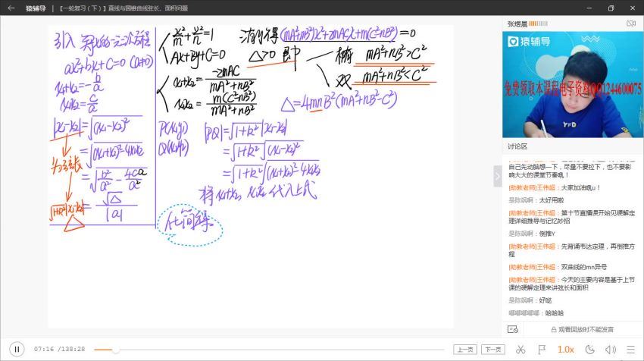Open the 1.0x playback speed menu
The image size is (644, 361).
coord(565,350)
